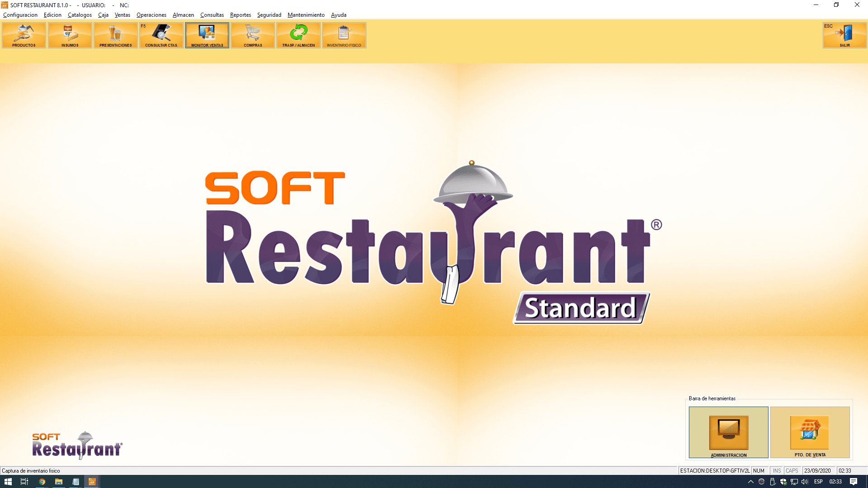868x488 pixels.
Task: Expand the Almacen menu
Action: coord(183,15)
